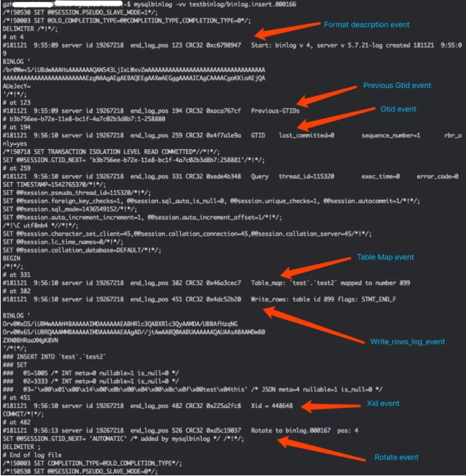This screenshot has height=476, width=466.
Task: Click the Format description event label
Action: click(x=366, y=25)
